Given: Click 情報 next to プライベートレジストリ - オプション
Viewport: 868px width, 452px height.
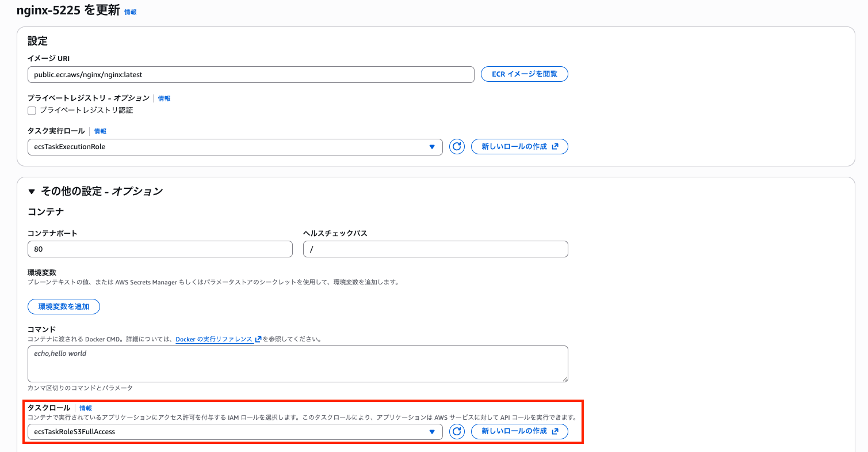Looking at the screenshot, I should click(164, 98).
